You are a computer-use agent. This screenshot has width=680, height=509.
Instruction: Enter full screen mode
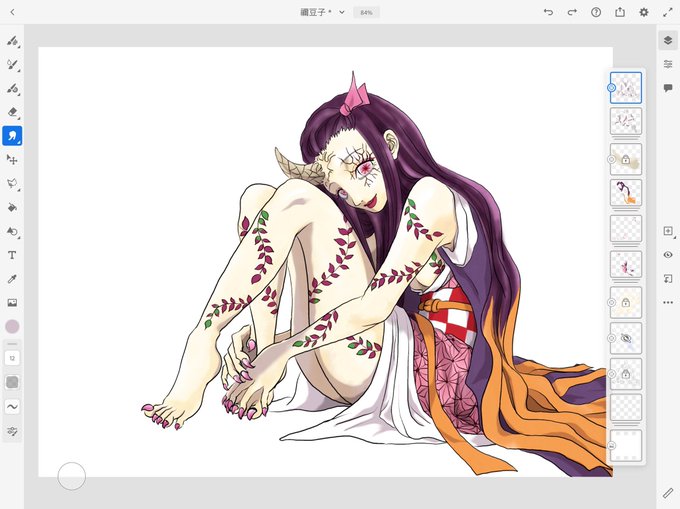point(668,12)
